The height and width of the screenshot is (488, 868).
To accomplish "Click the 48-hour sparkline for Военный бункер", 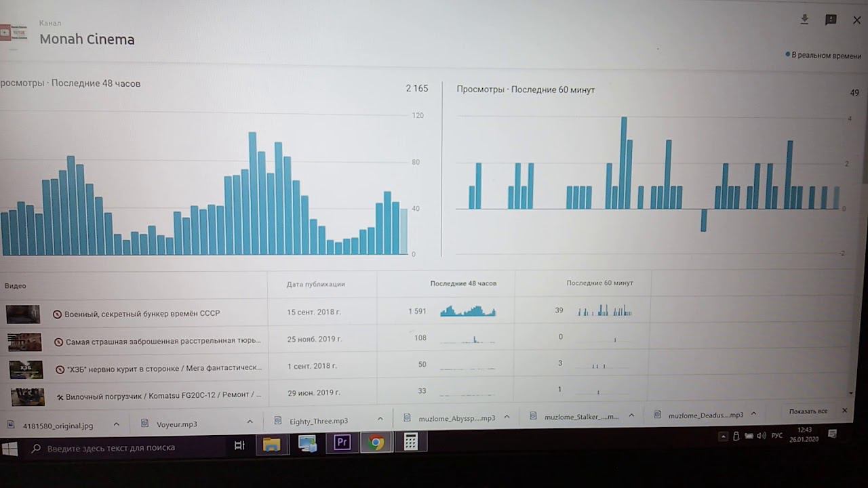I will coord(468,311).
